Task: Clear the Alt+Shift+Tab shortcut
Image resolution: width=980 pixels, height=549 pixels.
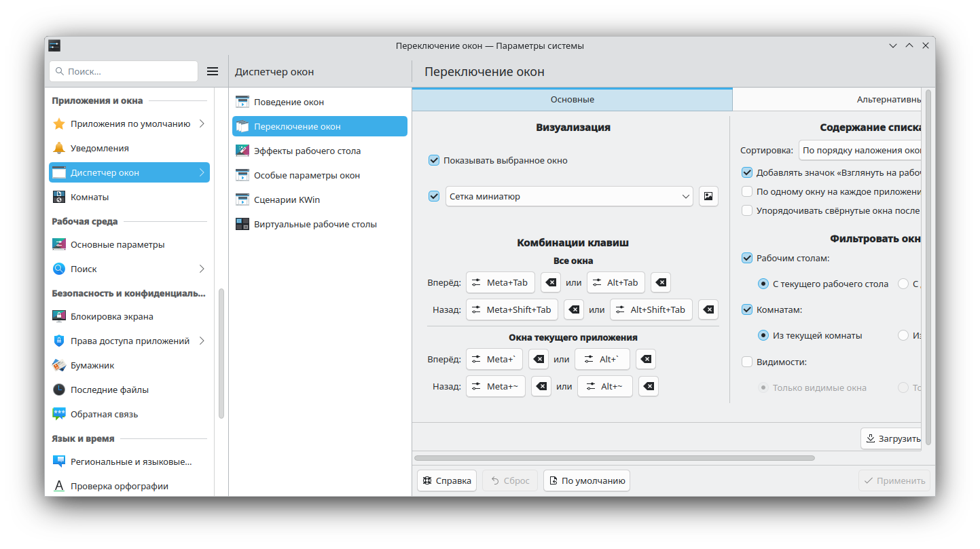Action: 708,309
